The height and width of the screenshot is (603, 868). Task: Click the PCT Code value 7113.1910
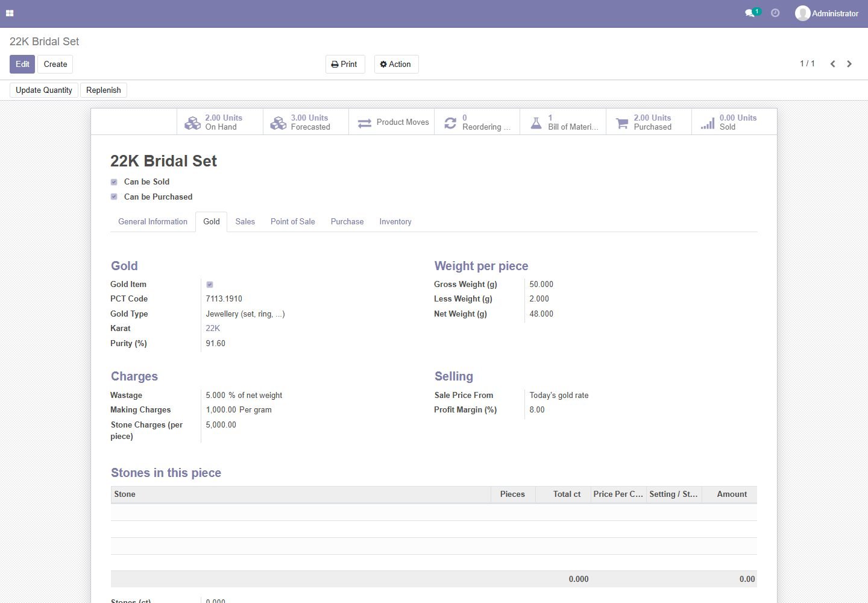pos(224,298)
